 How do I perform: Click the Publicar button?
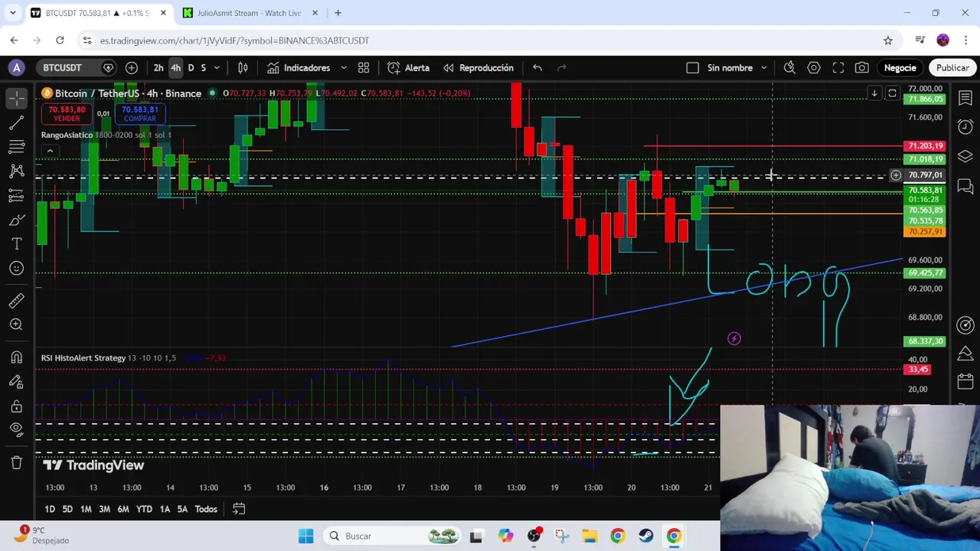(952, 68)
